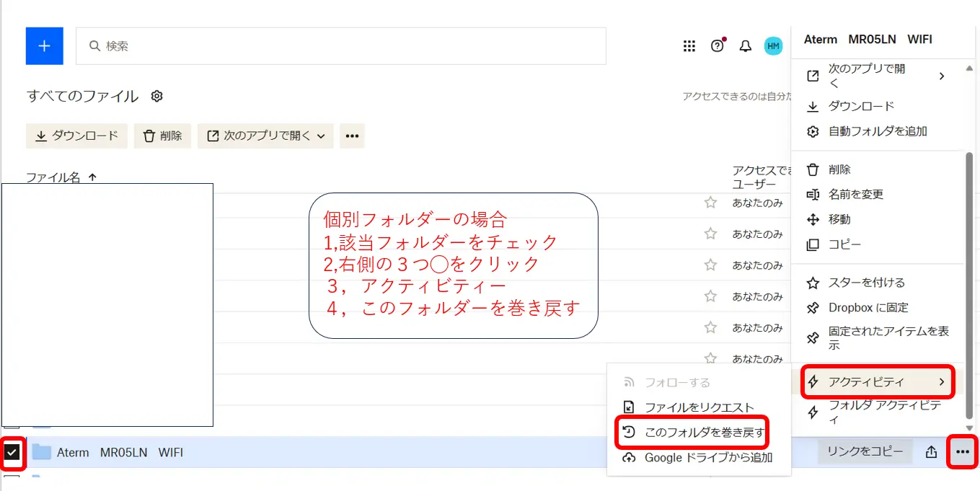This screenshot has height=491, width=980.
Task: Uncheck the Aterm MR05LN WIFI folder checkbox
Action: (12, 452)
